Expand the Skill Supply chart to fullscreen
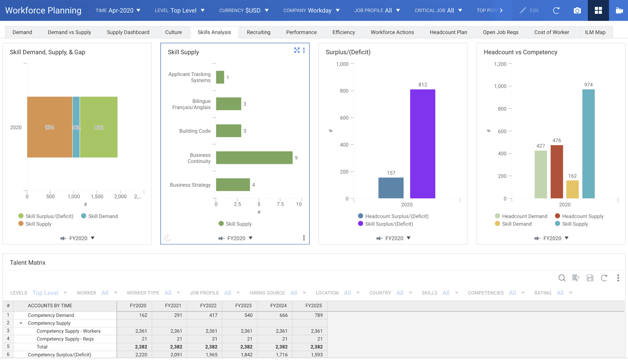628x364 pixels. pos(297,50)
